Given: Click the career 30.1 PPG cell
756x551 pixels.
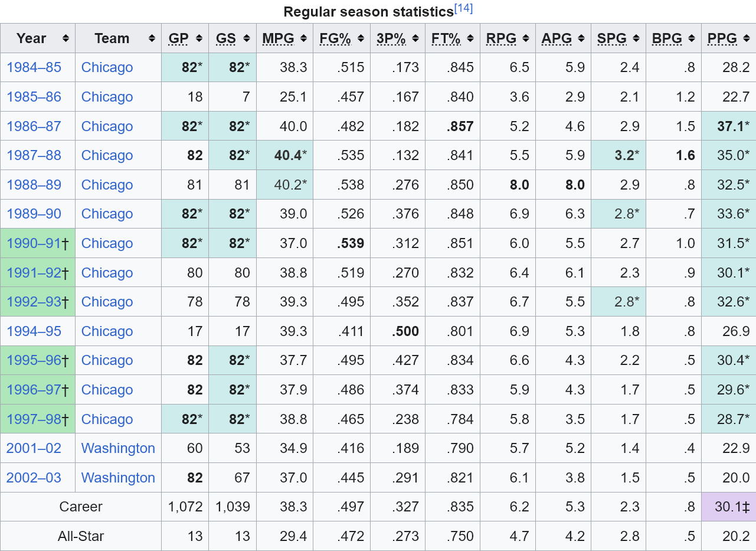Looking at the screenshot, I should click(x=729, y=507).
